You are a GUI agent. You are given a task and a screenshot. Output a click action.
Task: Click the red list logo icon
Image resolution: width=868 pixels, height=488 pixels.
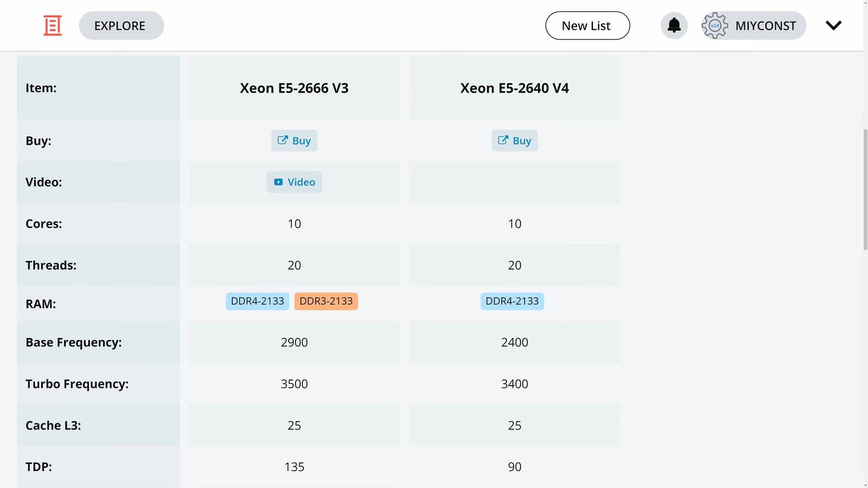[53, 25]
